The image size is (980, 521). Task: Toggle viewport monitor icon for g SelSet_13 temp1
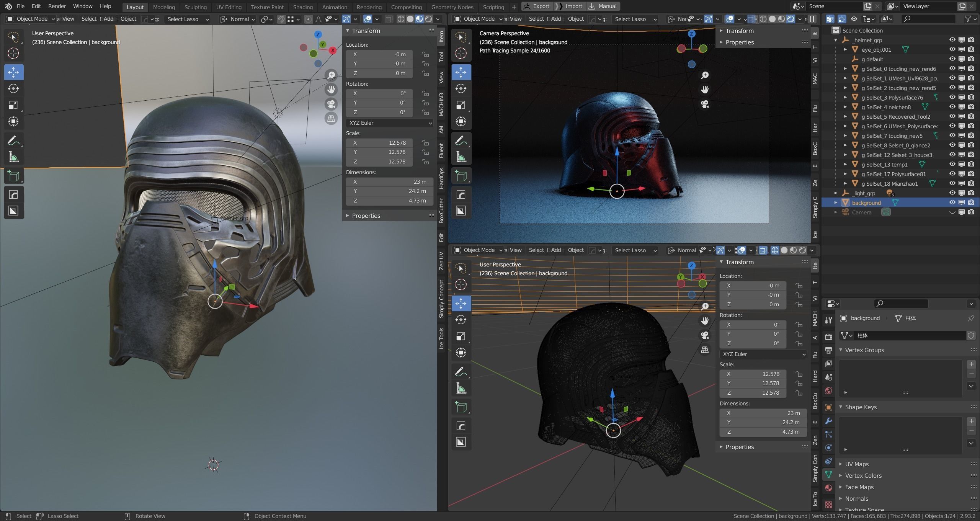(x=962, y=164)
